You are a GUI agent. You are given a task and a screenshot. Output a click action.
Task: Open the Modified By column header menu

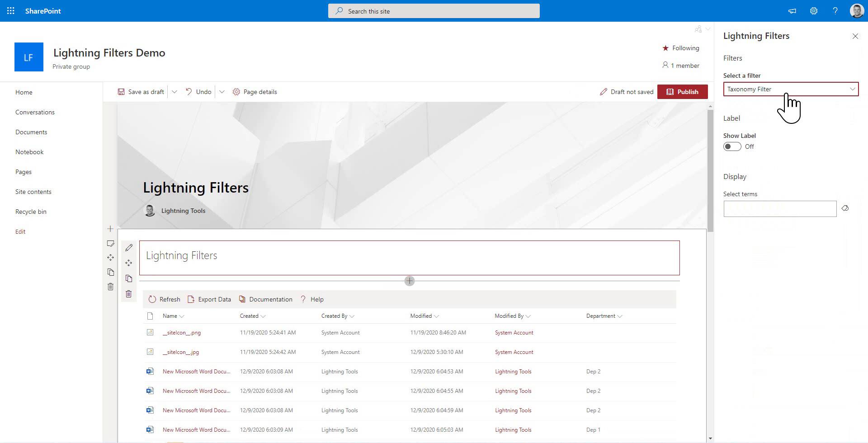coord(513,316)
